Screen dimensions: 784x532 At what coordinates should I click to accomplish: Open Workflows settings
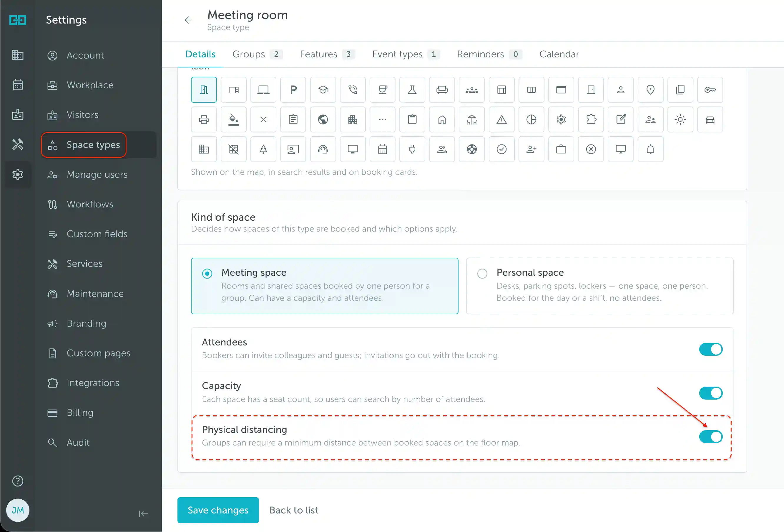point(99,204)
